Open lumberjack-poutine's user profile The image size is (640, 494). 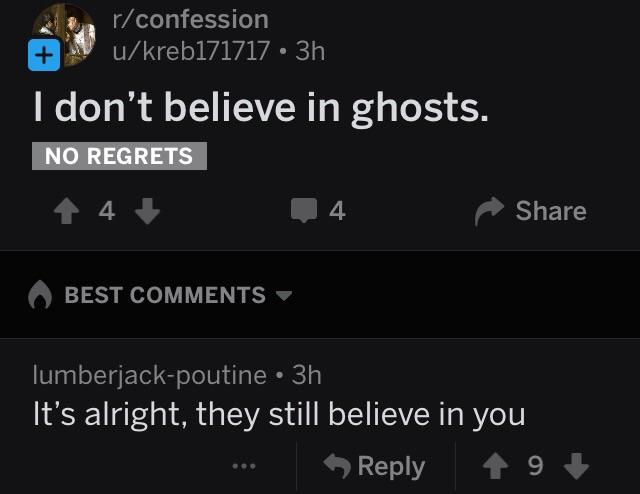pyautogui.click(x=149, y=375)
